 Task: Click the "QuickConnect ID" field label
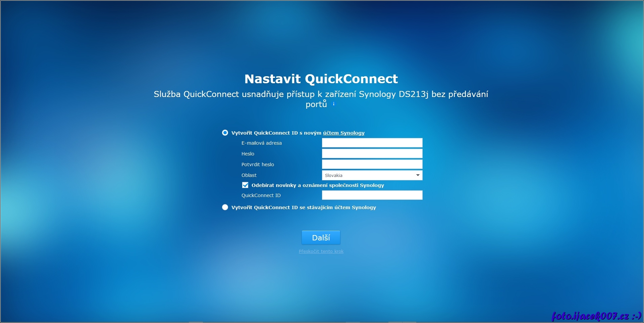[261, 195]
